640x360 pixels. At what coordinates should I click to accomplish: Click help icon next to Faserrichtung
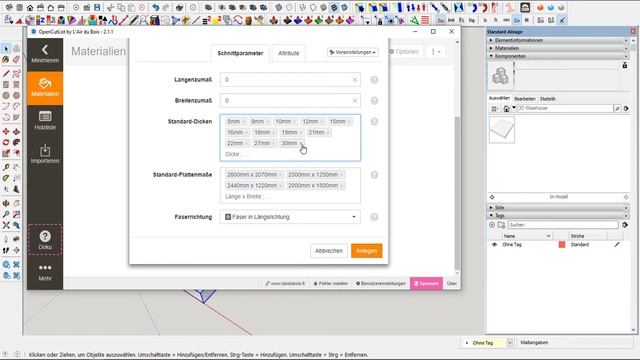[x=374, y=217]
